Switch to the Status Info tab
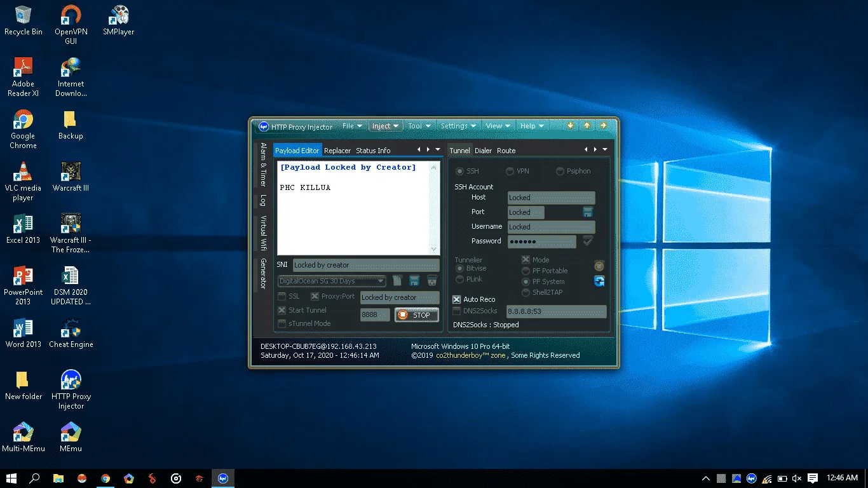 pos(373,151)
